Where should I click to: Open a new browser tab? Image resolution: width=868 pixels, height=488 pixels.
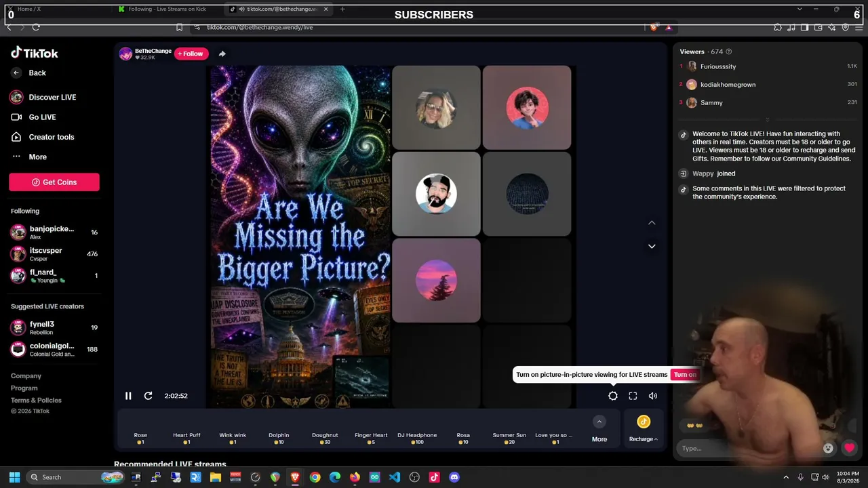(342, 9)
